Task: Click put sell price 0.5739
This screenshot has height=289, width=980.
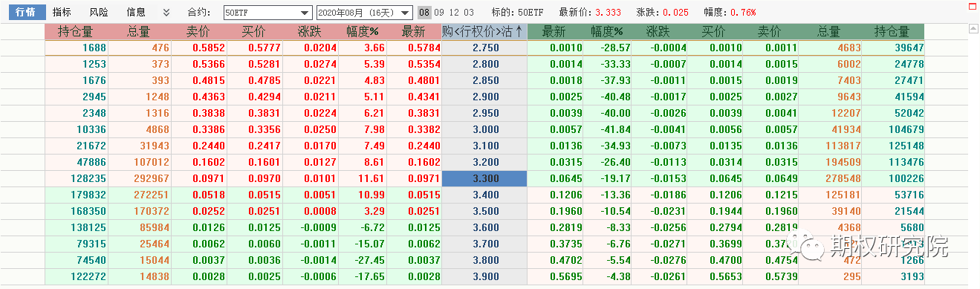Action: pos(782,277)
